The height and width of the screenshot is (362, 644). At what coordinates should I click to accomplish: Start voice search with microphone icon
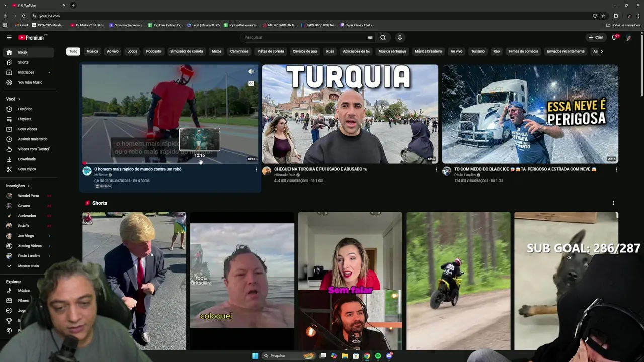point(400,37)
